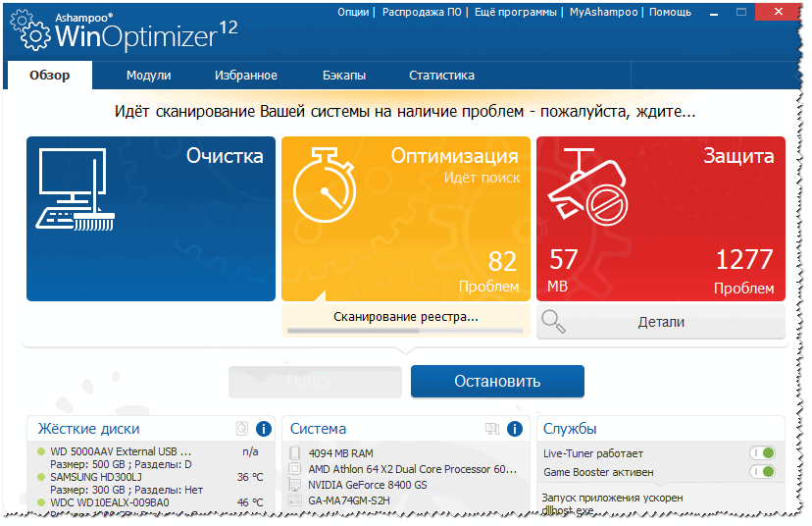The image size is (812, 526).
Task: Click the monitor icon in Система header
Action: [492, 429]
